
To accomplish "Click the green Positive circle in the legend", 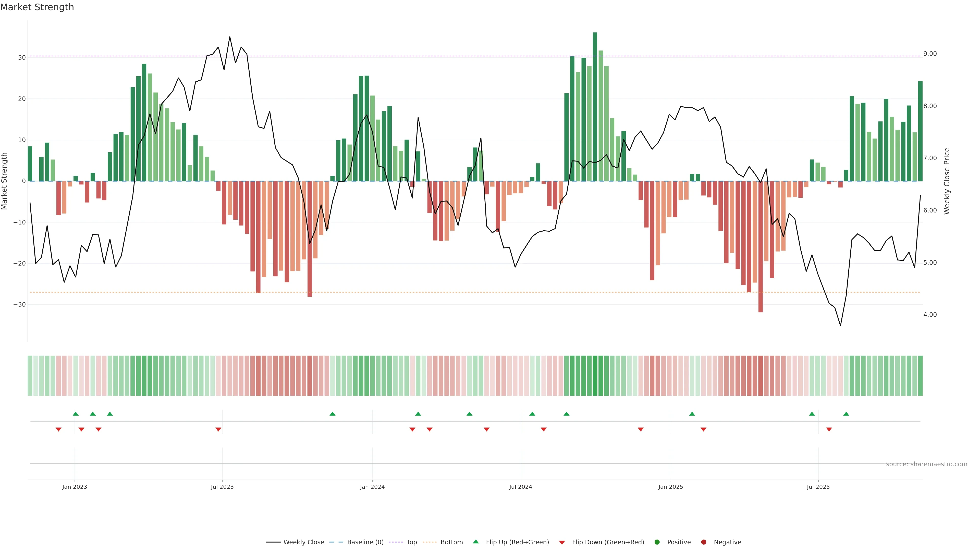I will [x=657, y=542].
